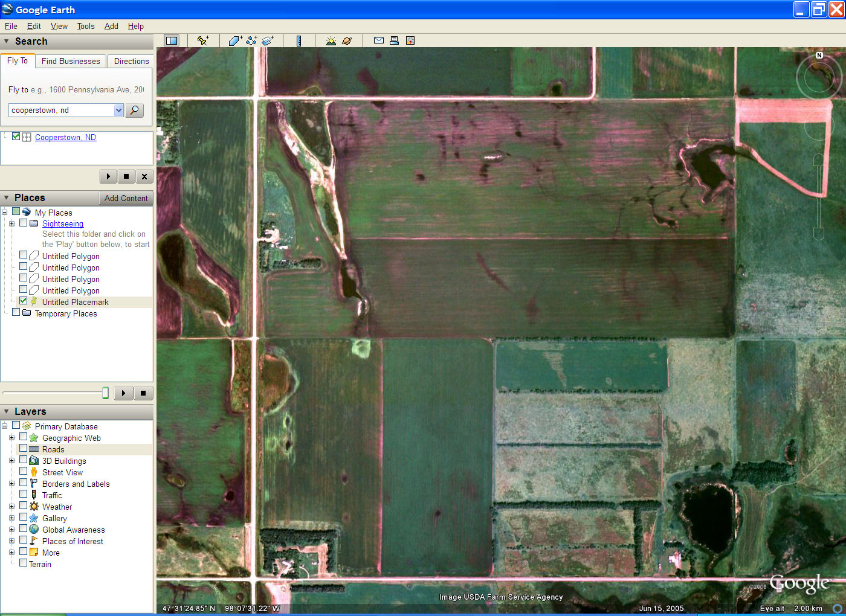The width and height of the screenshot is (846, 616).
Task: Click View in Google Maps icon
Action: [410, 40]
